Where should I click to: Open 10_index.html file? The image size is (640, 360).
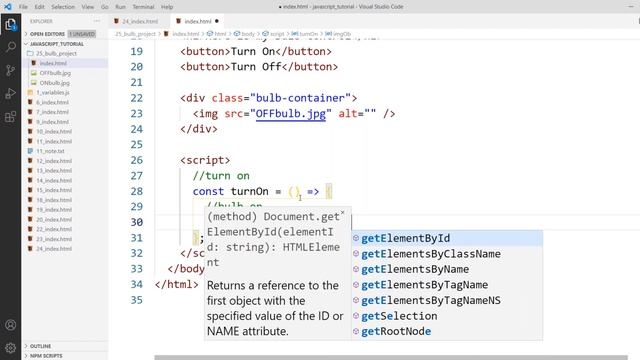coord(54,131)
